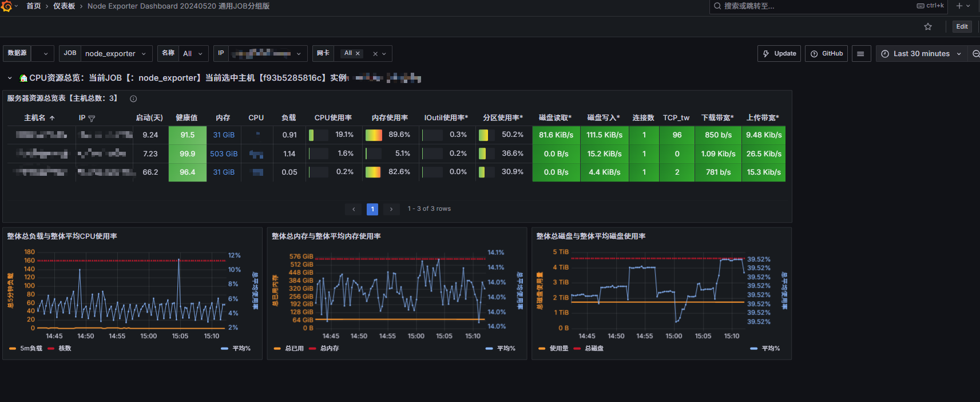Sort by 上传带宽* column header
980x402 pixels.
point(763,118)
